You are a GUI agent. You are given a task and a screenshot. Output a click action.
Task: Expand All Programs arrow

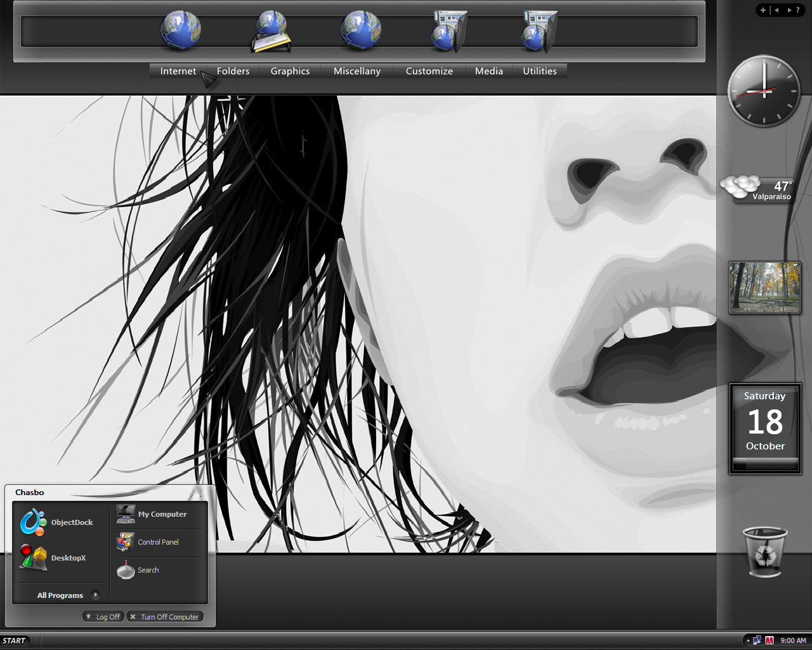[95, 595]
